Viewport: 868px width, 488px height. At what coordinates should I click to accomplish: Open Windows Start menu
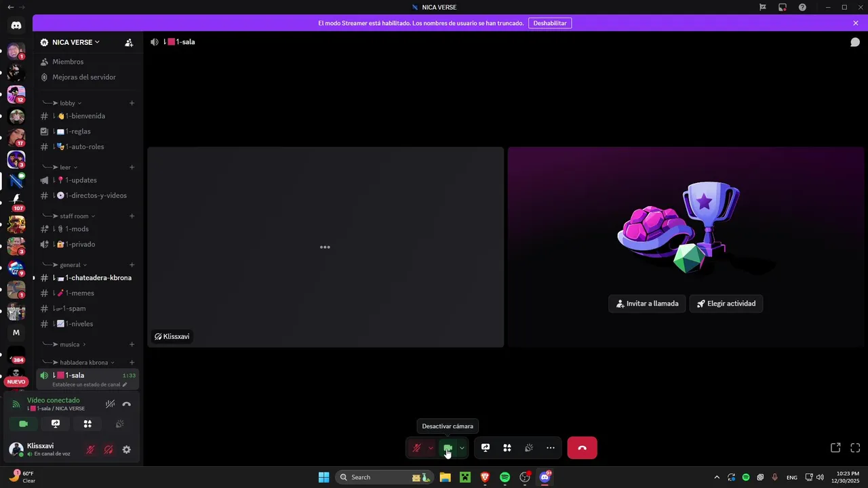(x=323, y=477)
